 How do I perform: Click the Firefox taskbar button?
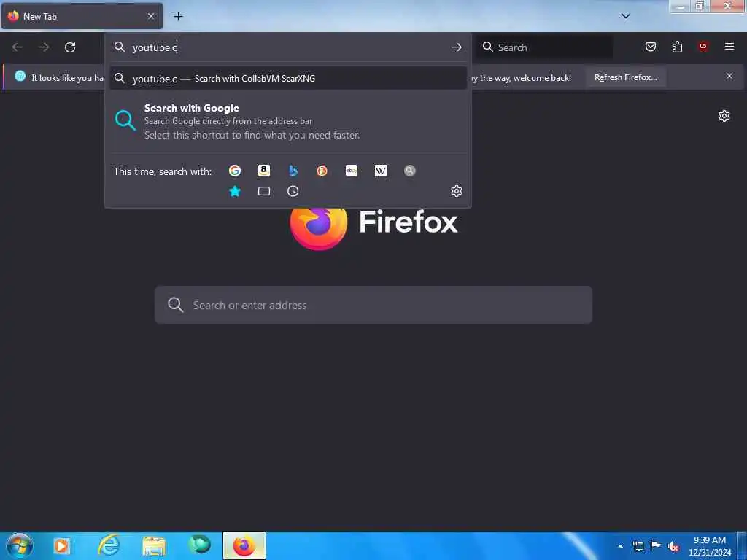pyautogui.click(x=244, y=545)
